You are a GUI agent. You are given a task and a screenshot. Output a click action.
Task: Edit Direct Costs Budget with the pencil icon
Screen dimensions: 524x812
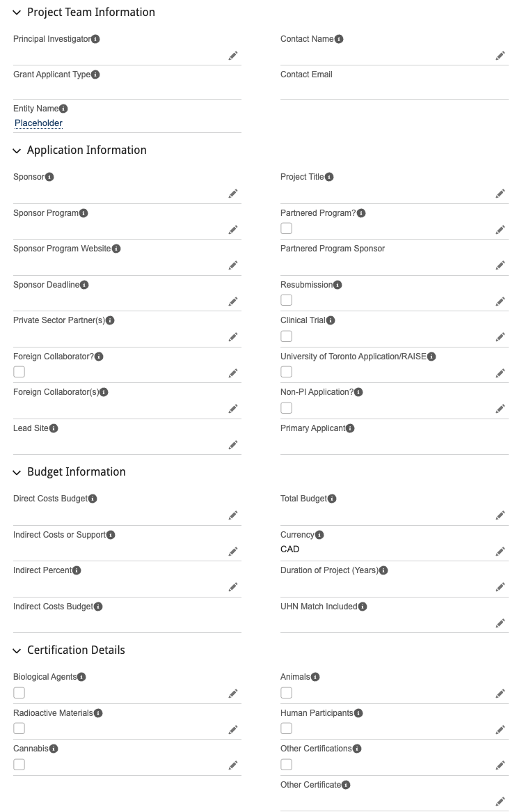click(x=233, y=515)
